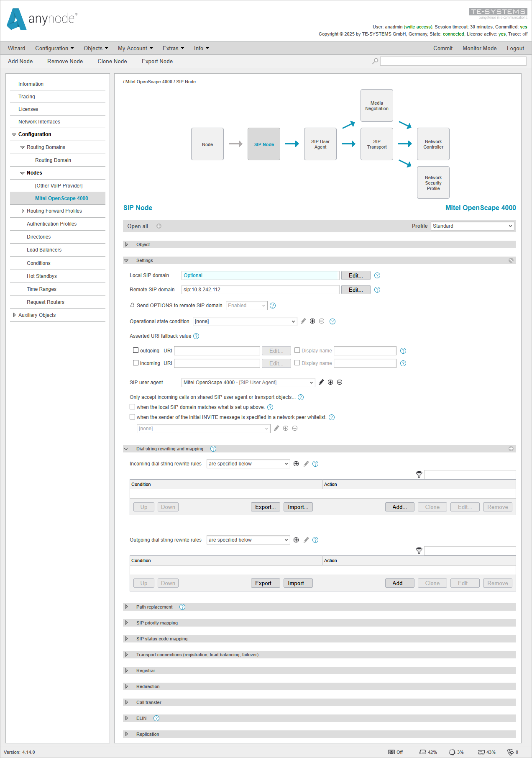
Task: Open help for operational state condition
Action: coord(332,321)
